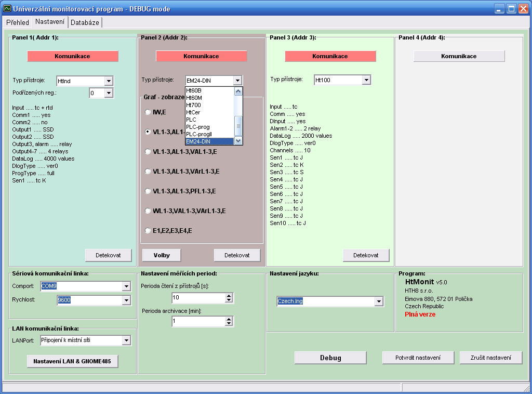Click the 'Sen3 ..... tc S' line
Image resolution: width=532 pixels, height=394 pixels.
pyautogui.click(x=287, y=172)
